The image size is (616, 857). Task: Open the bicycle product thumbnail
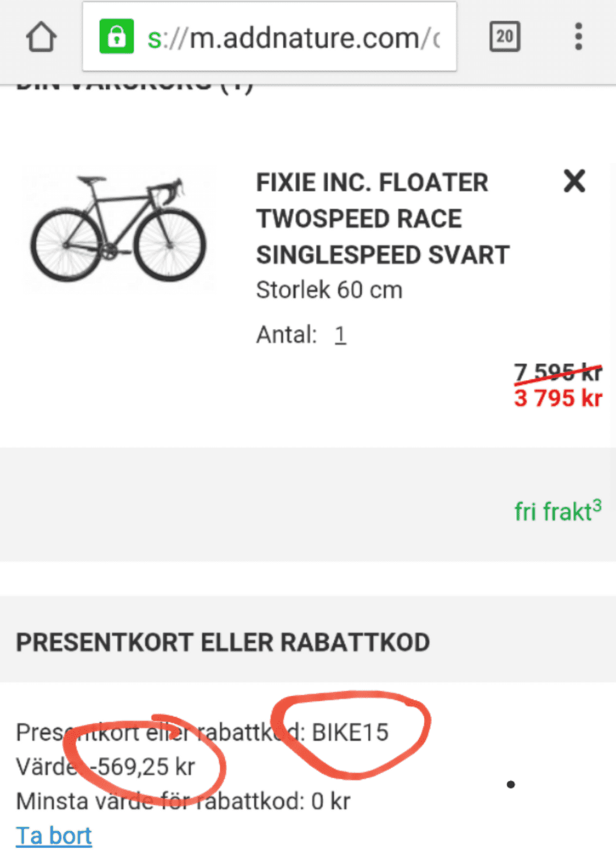[118, 228]
